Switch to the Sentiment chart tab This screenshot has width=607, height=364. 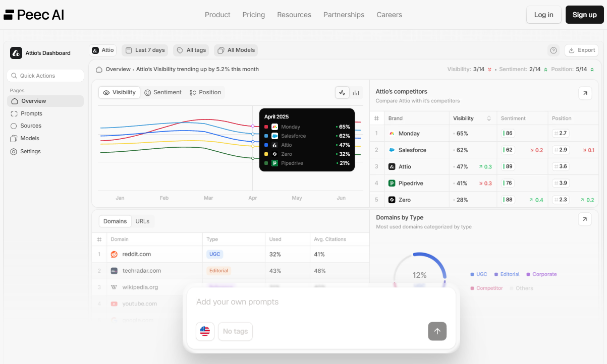click(163, 92)
